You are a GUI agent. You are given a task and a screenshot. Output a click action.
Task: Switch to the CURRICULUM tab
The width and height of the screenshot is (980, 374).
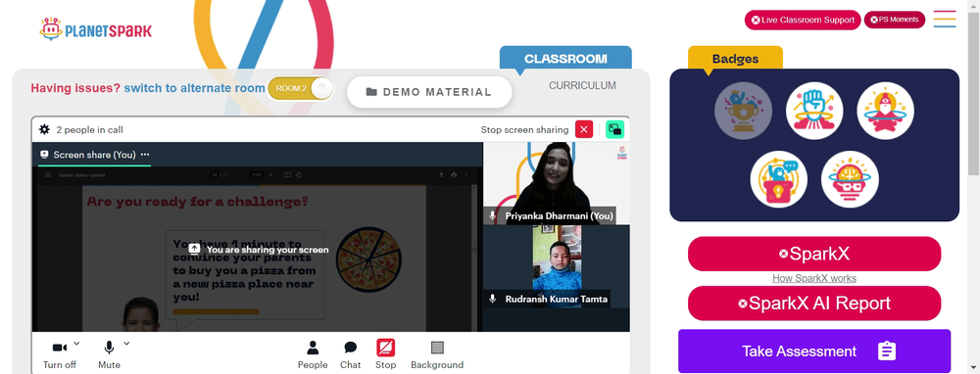coord(582,85)
